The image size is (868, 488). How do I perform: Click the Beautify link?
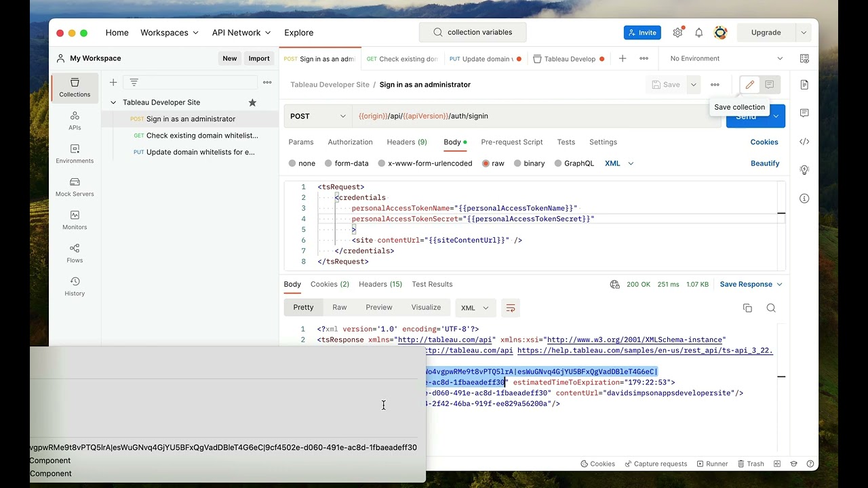[765, 163]
